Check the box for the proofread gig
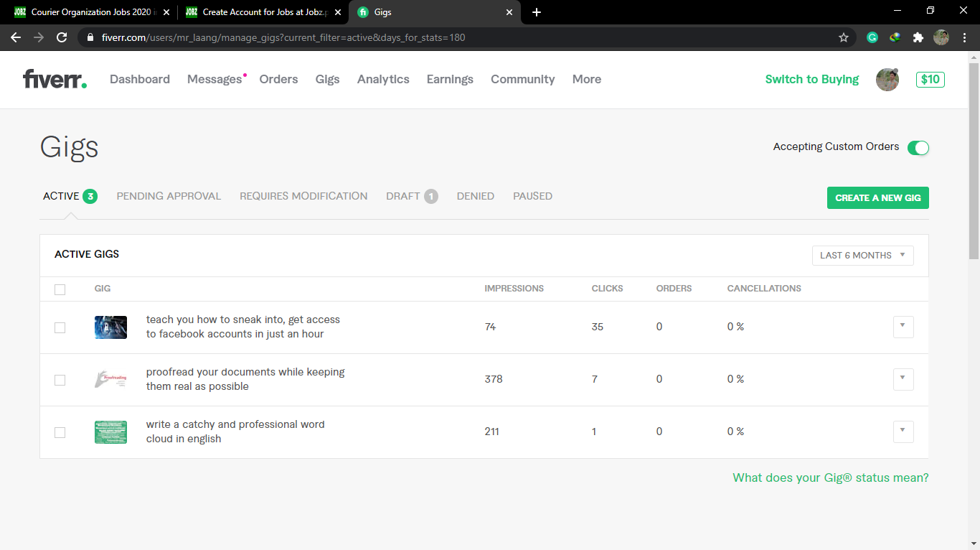 coord(60,380)
